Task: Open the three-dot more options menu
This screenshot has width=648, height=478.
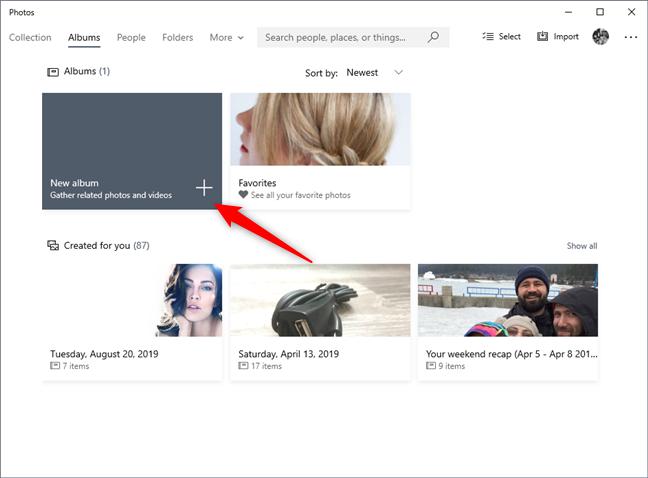Action: 631,37
